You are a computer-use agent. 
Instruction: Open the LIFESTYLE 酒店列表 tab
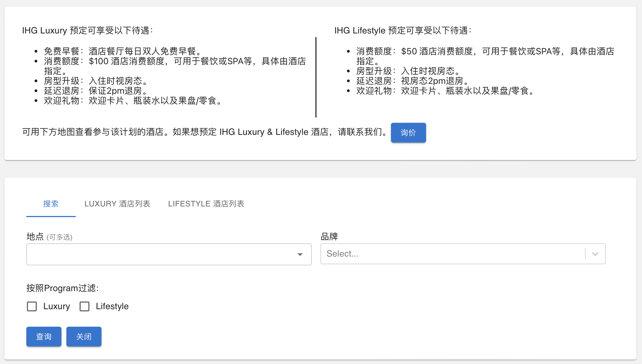click(x=206, y=204)
